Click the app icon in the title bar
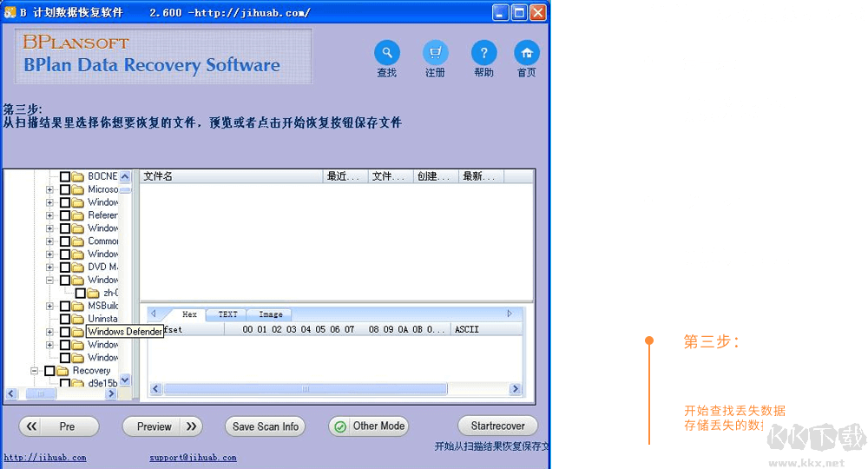The image size is (868, 469). pyautogui.click(x=10, y=12)
